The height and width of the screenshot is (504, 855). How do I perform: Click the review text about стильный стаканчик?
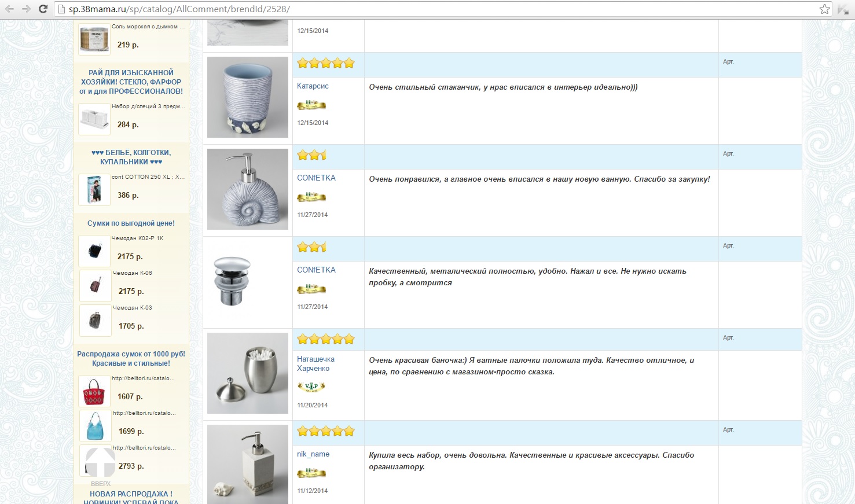pyautogui.click(x=503, y=87)
